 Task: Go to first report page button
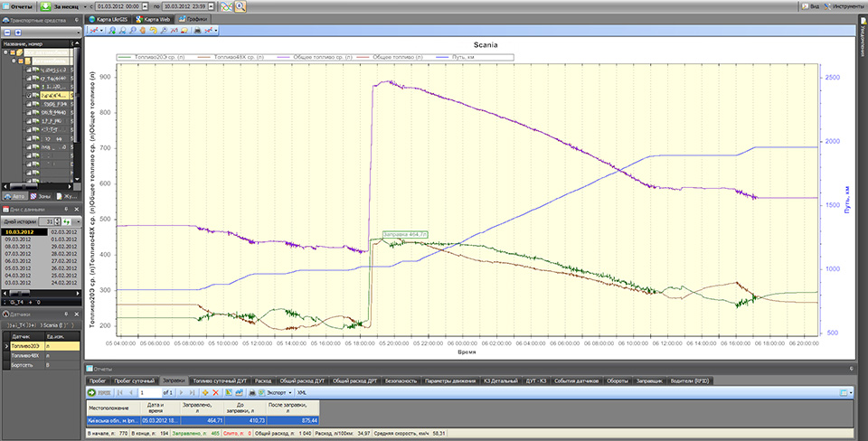pos(120,392)
